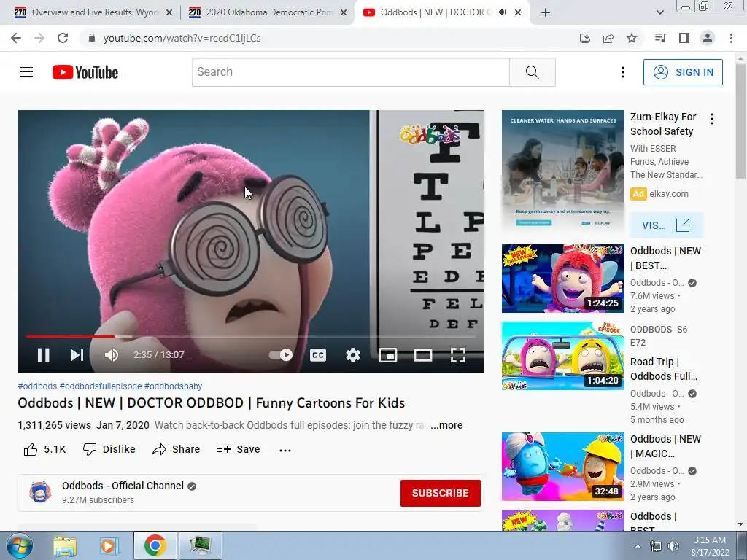The image size is (747, 560).
Task: Click the ad VISIT button
Action: click(666, 225)
